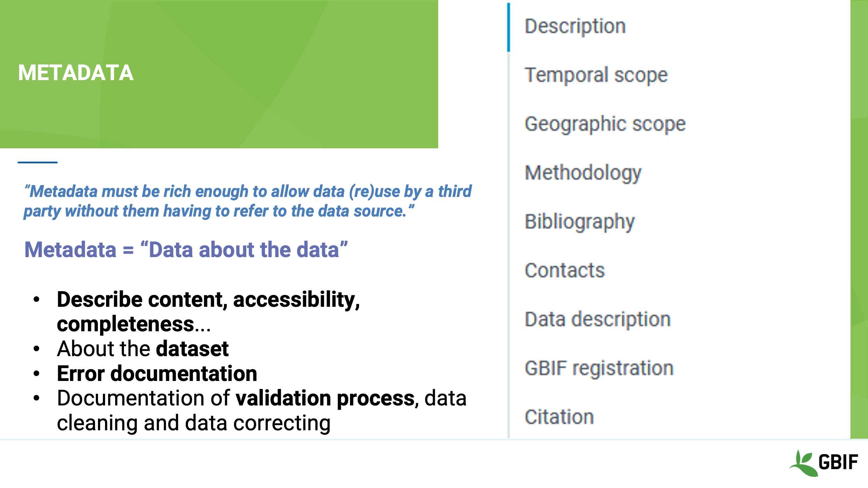Choose the Citation menu item
The width and height of the screenshot is (868, 488).
pyautogui.click(x=559, y=417)
